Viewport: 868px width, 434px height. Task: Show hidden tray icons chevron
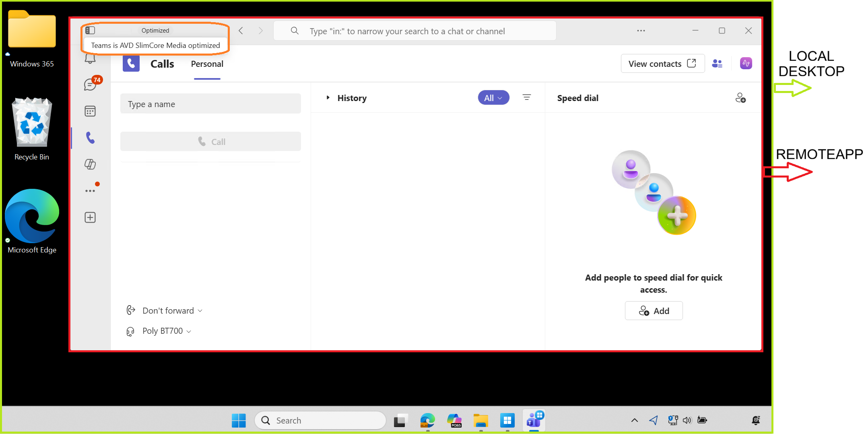click(x=635, y=420)
